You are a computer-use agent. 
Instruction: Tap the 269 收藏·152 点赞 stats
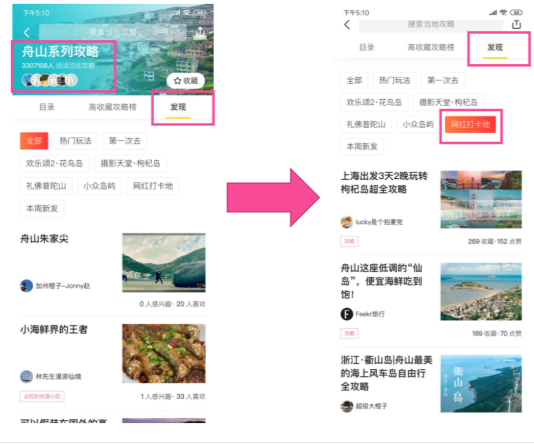pos(494,241)
